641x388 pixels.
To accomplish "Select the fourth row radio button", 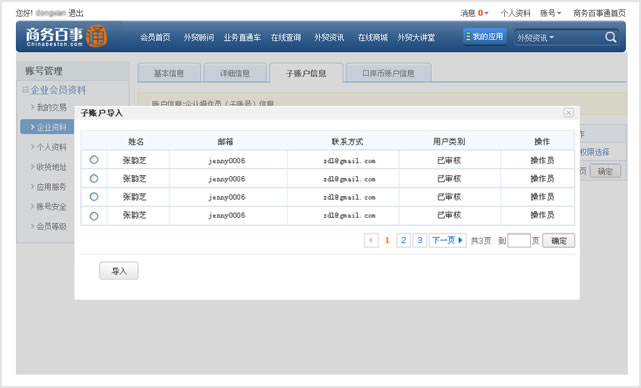I will tap(94, 216).
